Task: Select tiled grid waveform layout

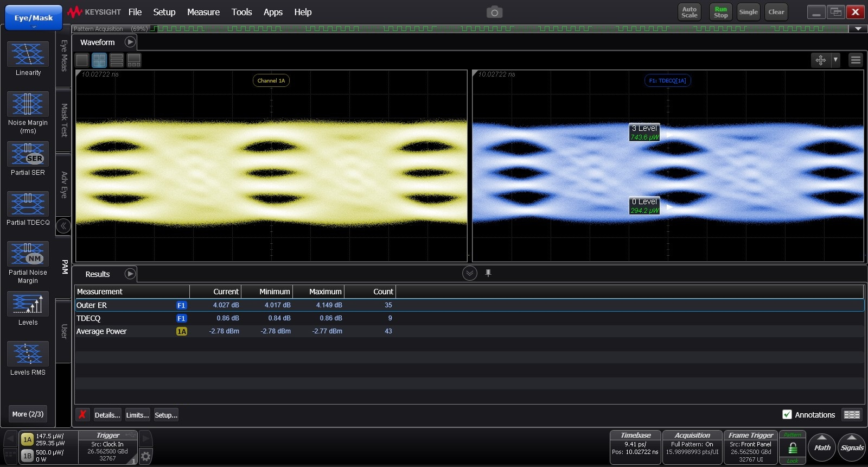Action: click(99, 60)
